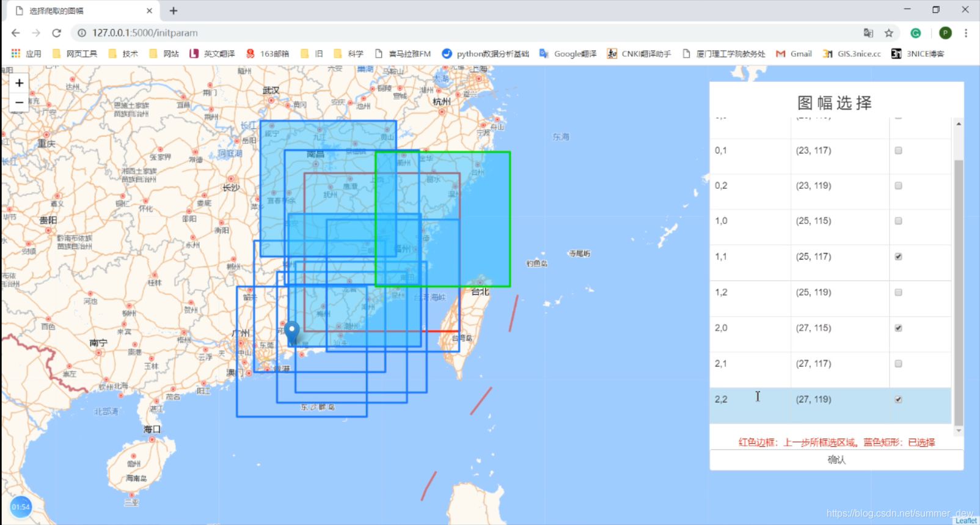Click the 01:54 recording timer badge

tap(21, 507)
